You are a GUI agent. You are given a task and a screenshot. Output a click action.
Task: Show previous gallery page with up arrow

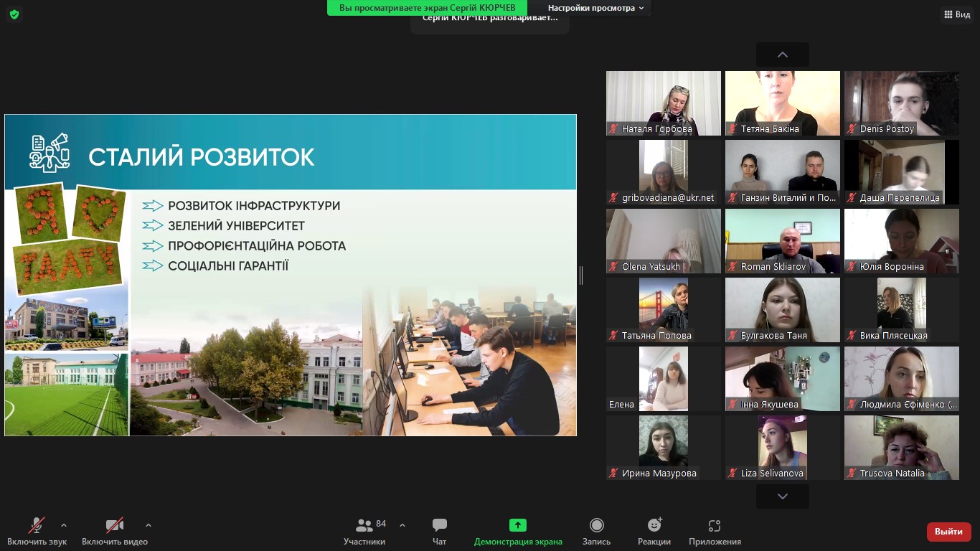(x=783, y=55)
